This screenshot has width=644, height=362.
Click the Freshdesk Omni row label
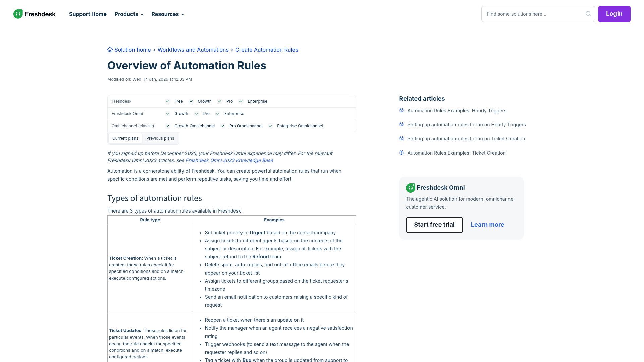coord(127,114)
